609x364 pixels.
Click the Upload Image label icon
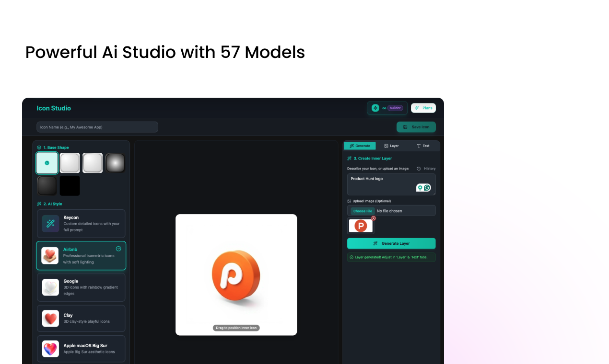349,201
